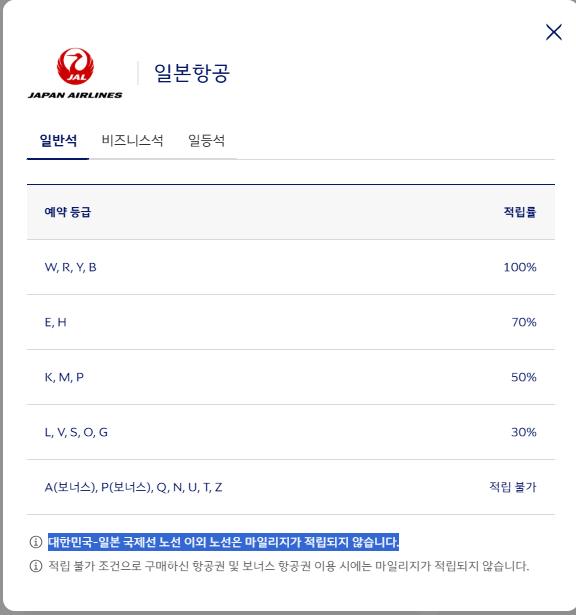
Task: Select the E, H booking class row
Action: tap(291, 322)
